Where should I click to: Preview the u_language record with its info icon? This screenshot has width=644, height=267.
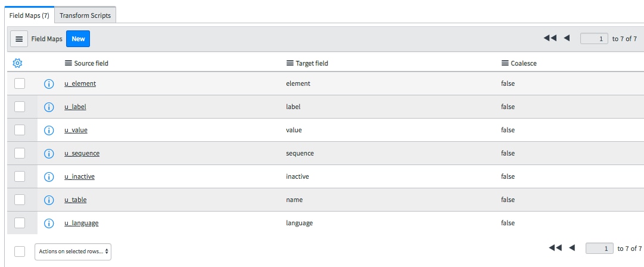(49, 223)
